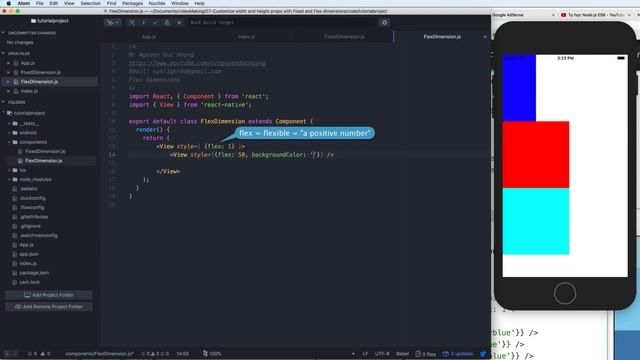
Task: Click the Run icon in Buck toolbar
Action: click(x=144, y=22)
